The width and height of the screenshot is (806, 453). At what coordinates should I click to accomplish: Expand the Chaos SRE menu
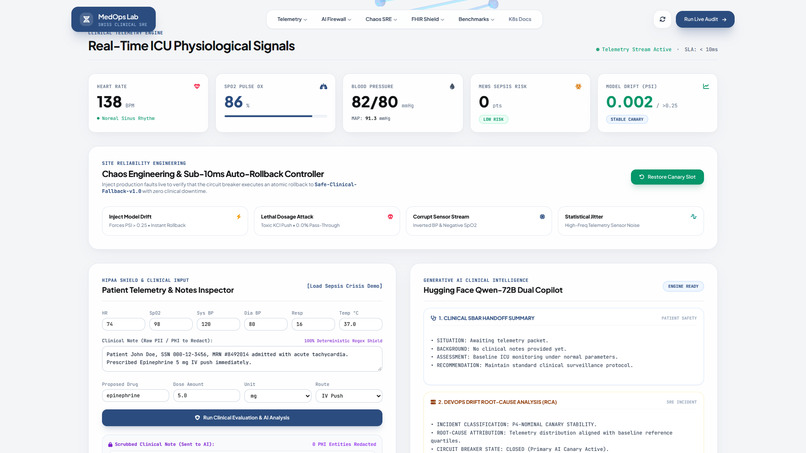(381, 20)
